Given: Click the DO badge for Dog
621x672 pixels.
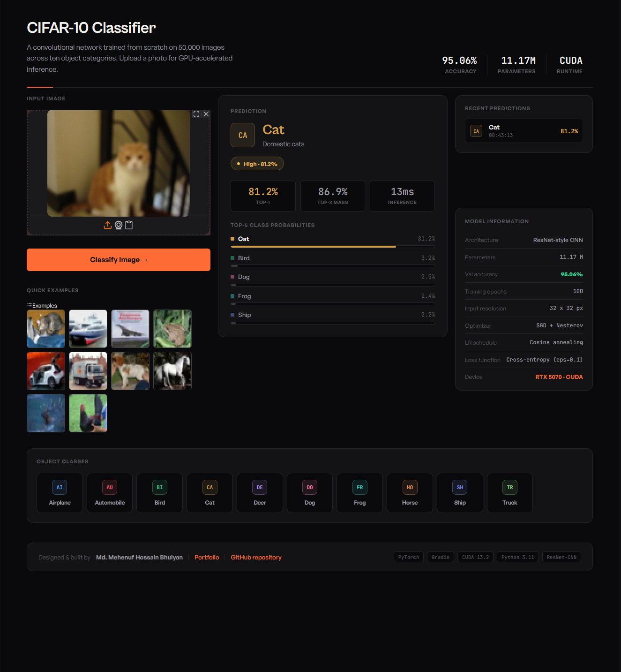Looking at the screenshot, I should (310, 487).
